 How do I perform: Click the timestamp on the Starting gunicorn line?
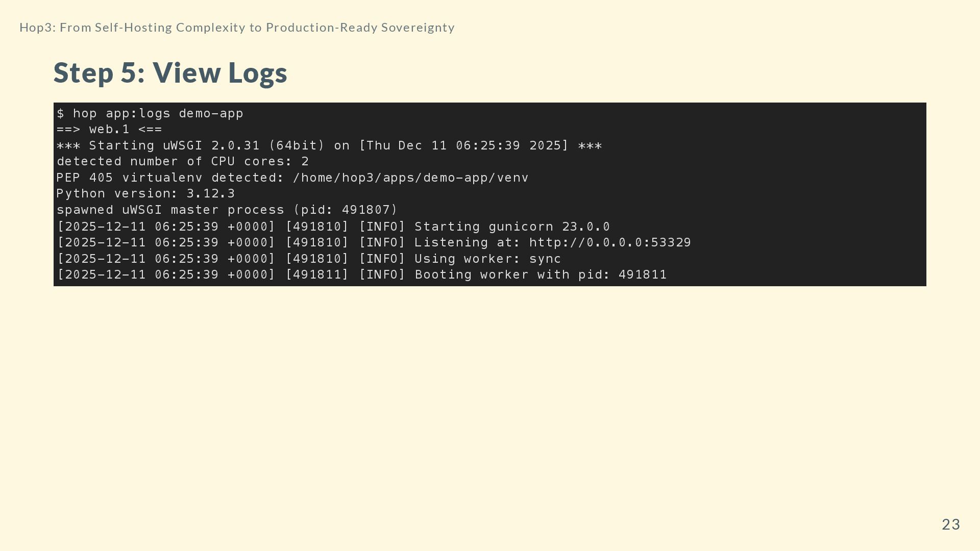pos(166,227)
